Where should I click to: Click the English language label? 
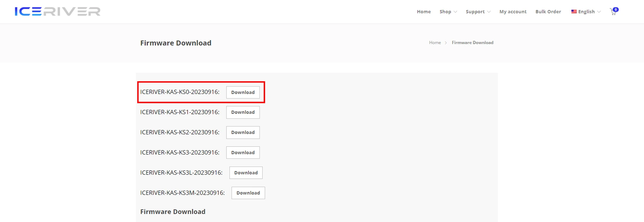pyautogui.click(x=586, y=12)
